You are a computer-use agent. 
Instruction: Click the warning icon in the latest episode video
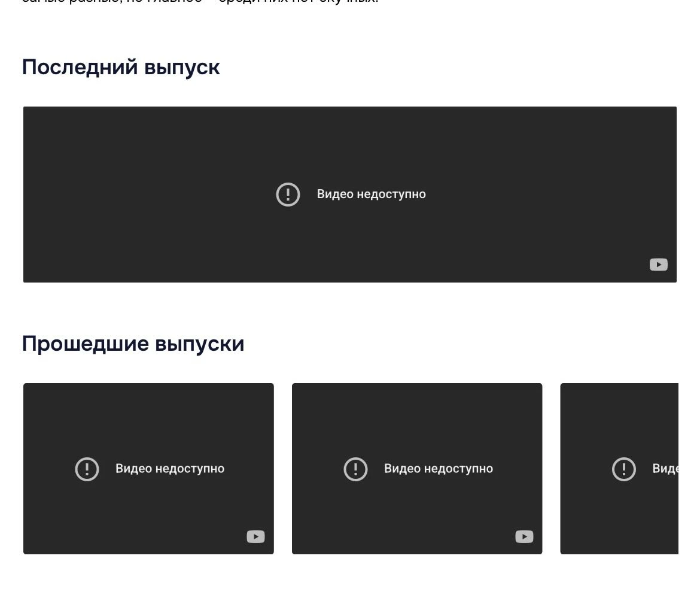coord(288,195)
